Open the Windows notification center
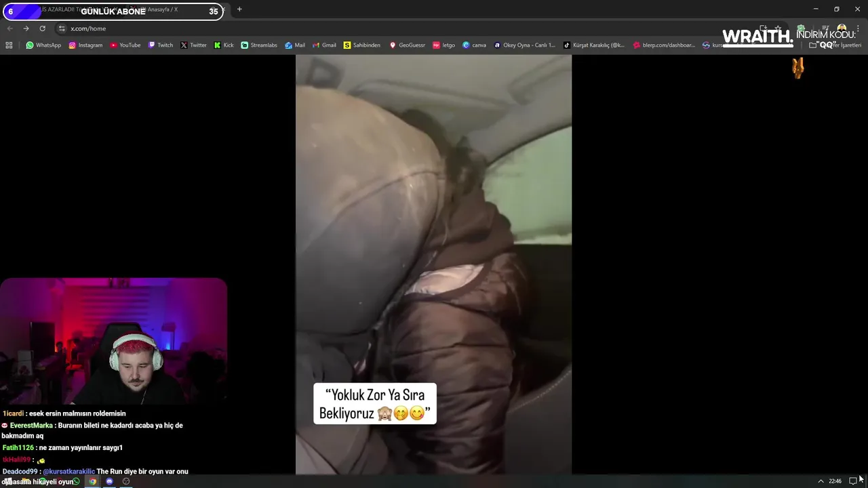The width and height of the screenshot is (868, 488). 853,481
